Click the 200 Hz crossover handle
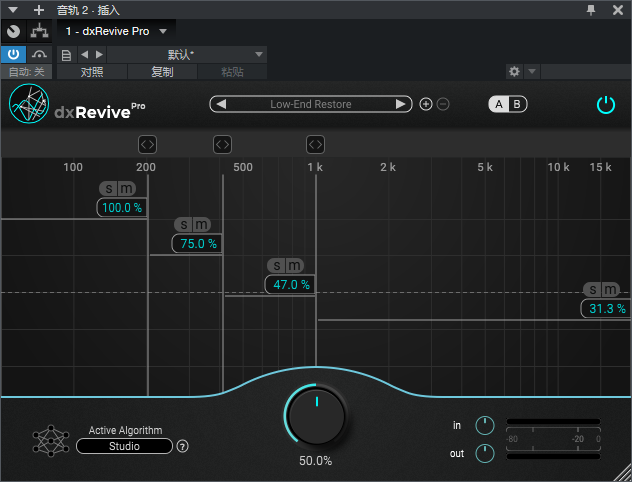This screenshot has height=482, width=632. [148, 144]
